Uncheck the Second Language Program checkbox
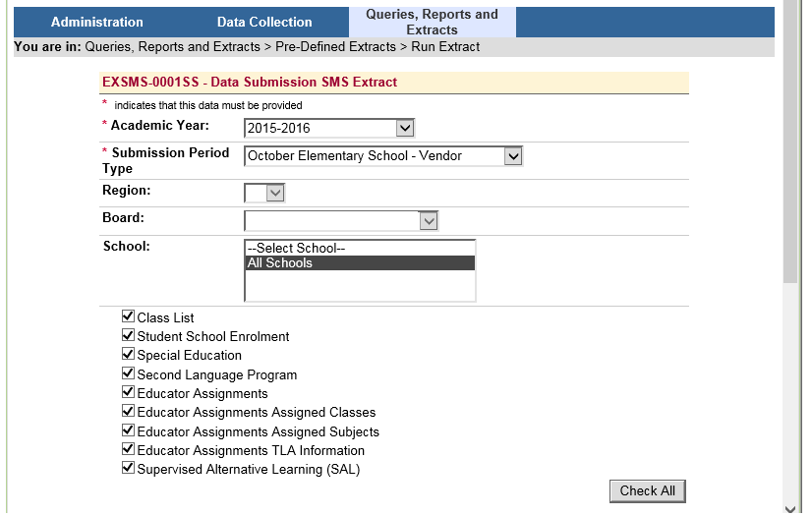The image size is (812, 516). coord(128,373)
